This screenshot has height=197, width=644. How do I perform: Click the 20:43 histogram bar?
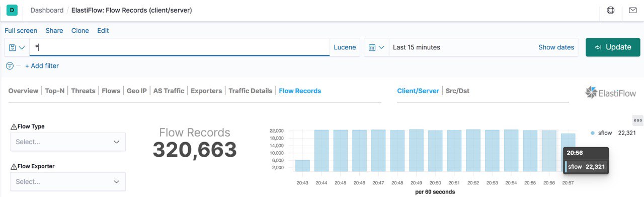coord(302,166)
